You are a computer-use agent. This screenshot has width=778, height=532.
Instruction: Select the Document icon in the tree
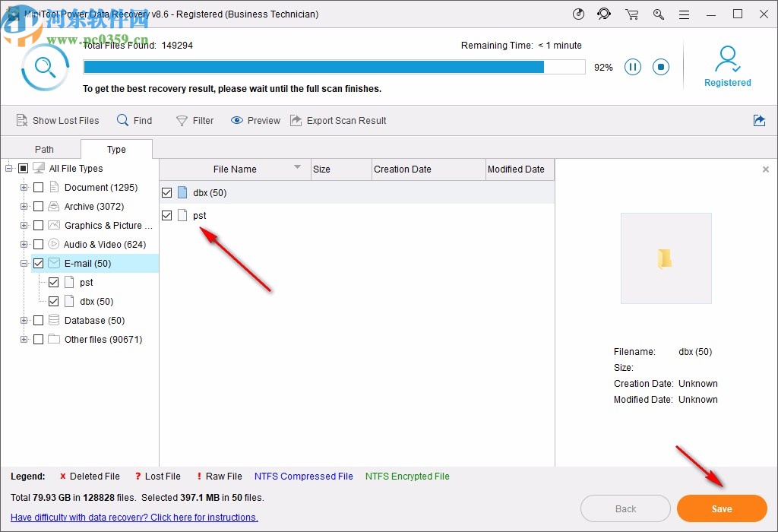54,187
